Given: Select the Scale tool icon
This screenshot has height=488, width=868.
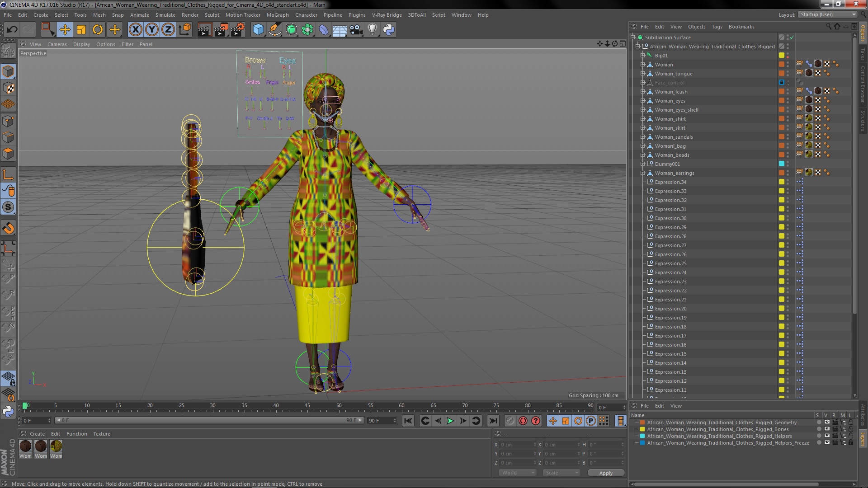Looking at the screenshot, I should point(81,30).
